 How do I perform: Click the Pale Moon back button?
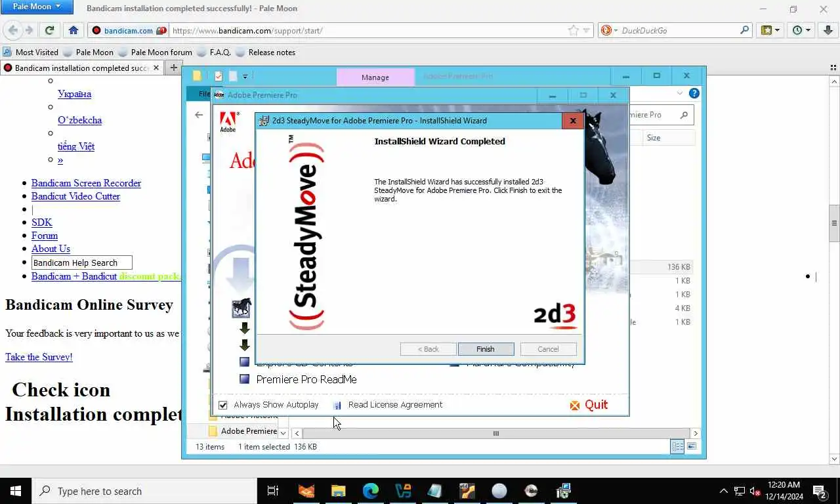point(12,30)
